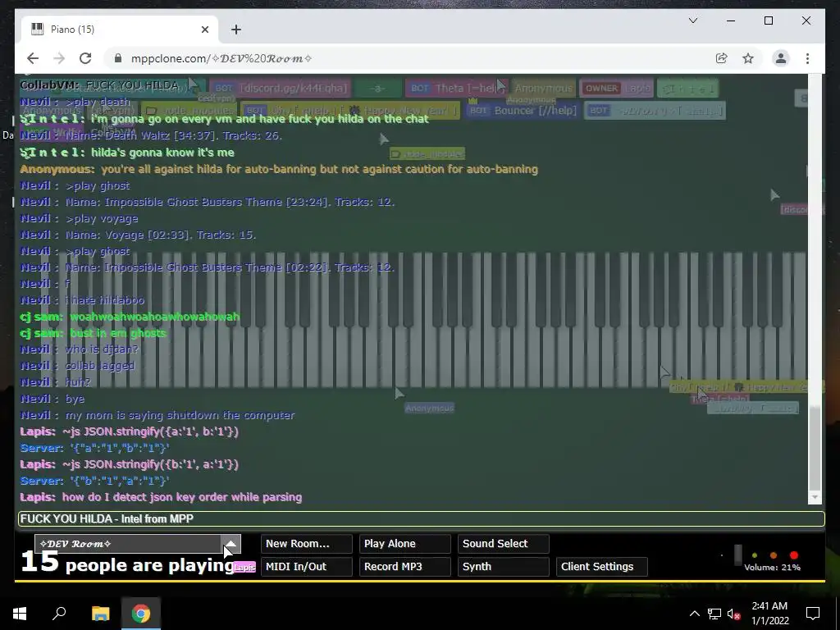Open network status tray icon

click(714, 614)
